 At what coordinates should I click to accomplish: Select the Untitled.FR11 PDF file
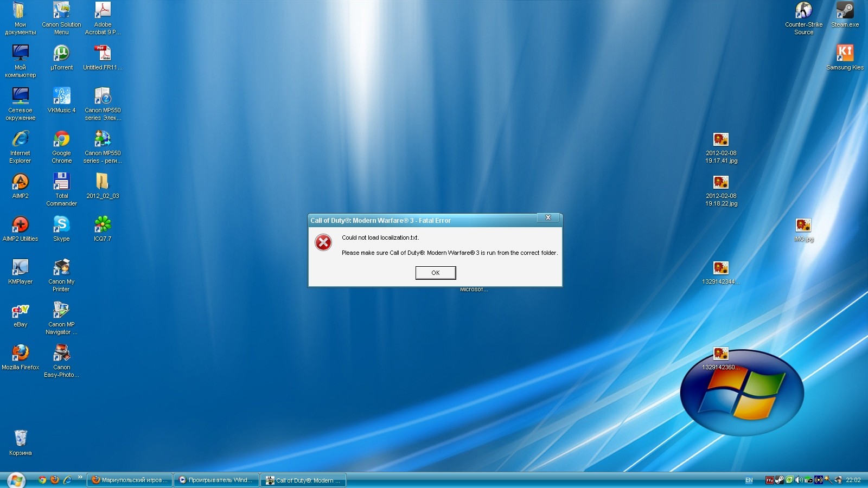[x=103, y=58]
